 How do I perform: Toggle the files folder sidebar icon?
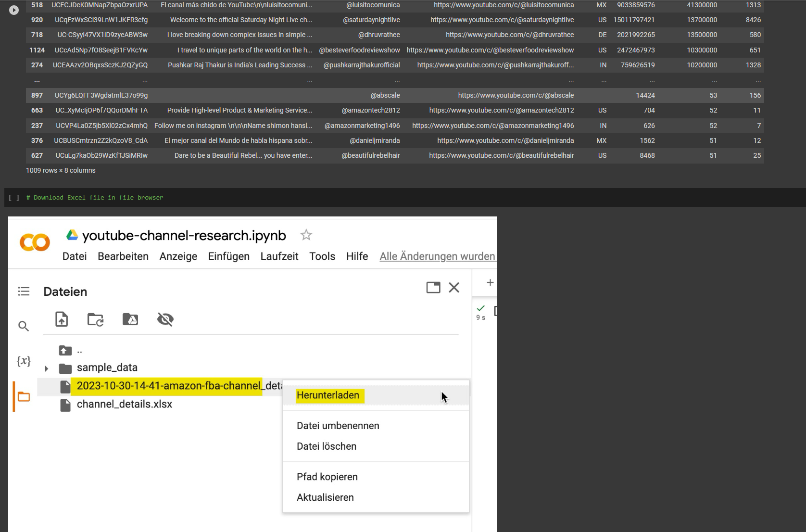(x=24, y=397)
